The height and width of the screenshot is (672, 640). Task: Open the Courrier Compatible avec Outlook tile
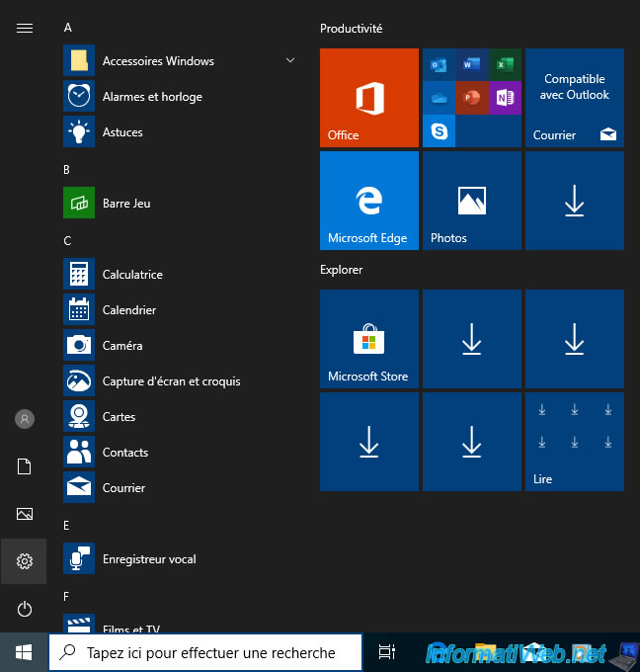point(575,98)
